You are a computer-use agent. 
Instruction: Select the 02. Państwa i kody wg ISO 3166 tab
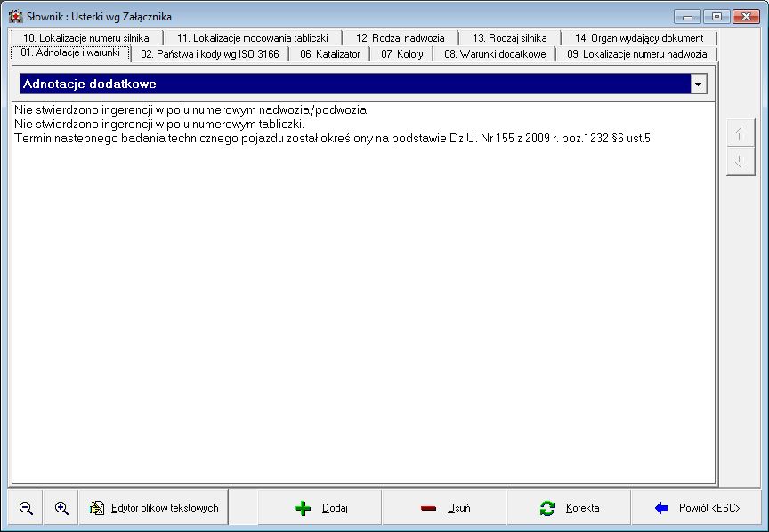click(x=210, y=54)
